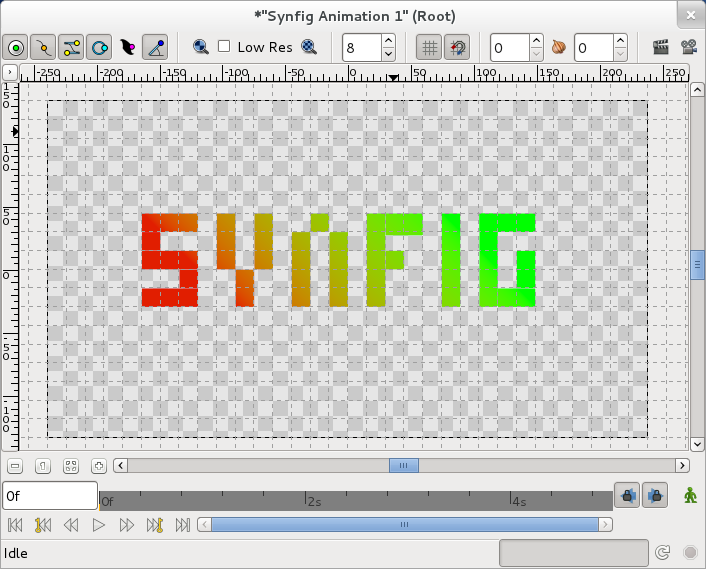The image size is (706, 569).
Task: Click the stop rendering icon in status bar
Action: tap(690, 552)
